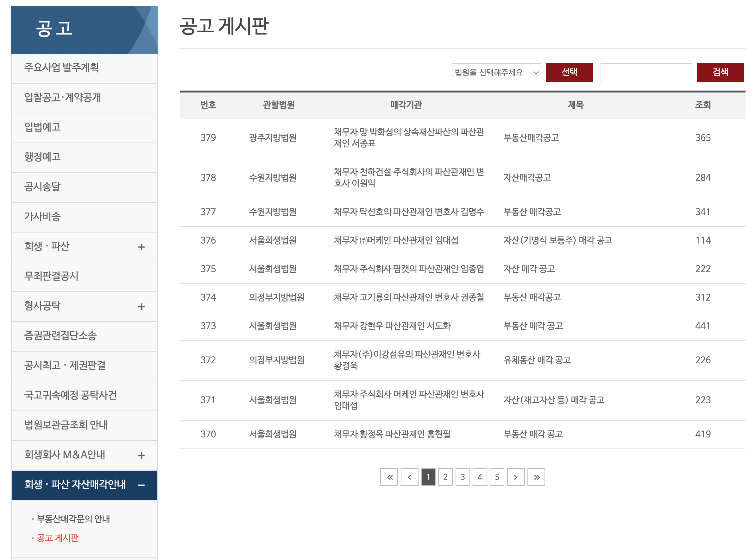Go to page 5 of listings

(x=496, y=477)
